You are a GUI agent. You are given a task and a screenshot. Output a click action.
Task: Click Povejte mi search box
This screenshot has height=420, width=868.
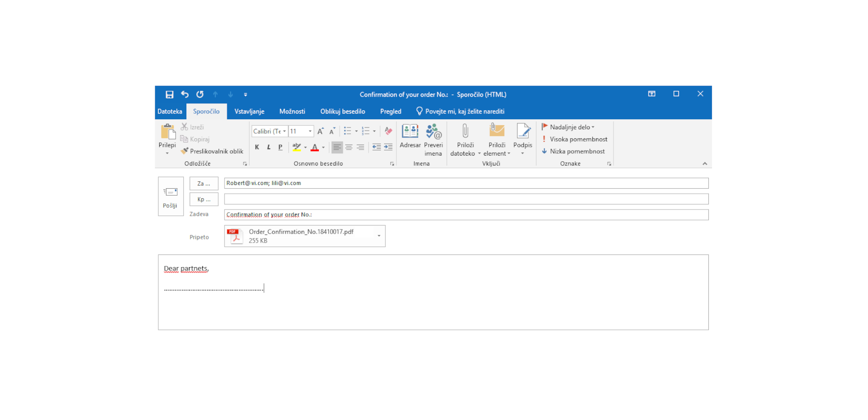click(x=460, y=111)
